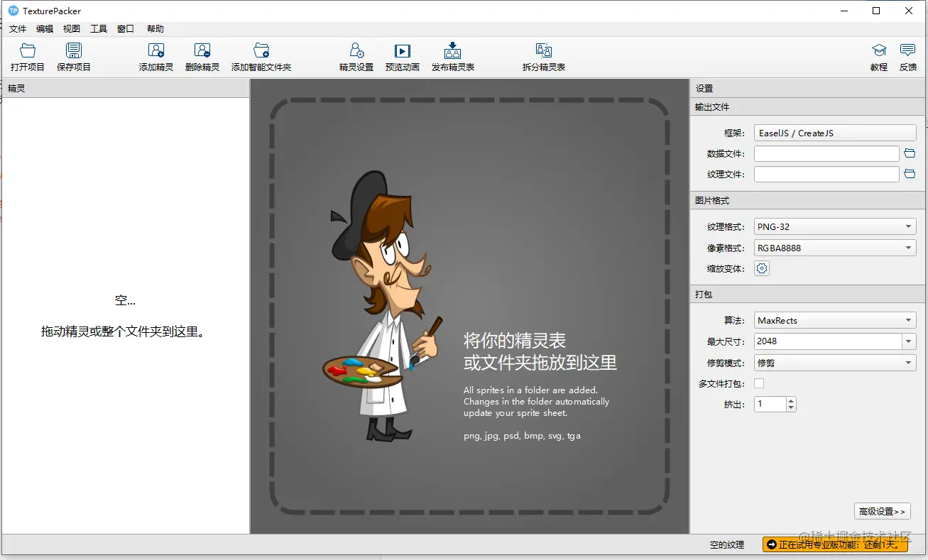The width and height of the screenshot is (928, 560).
Task: Click the painter mascot illustration
Action: pyautogui.click(x=383, y=307)
